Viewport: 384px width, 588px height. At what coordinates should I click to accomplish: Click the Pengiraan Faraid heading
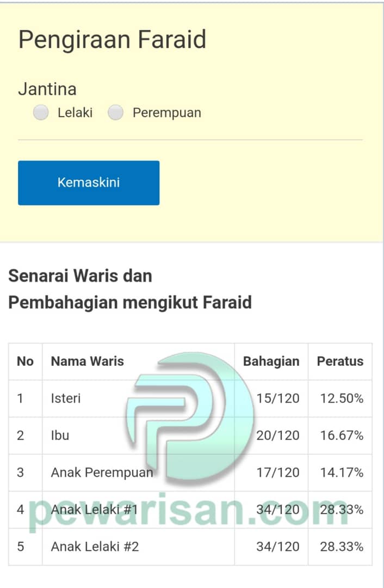tap(113, 40)
